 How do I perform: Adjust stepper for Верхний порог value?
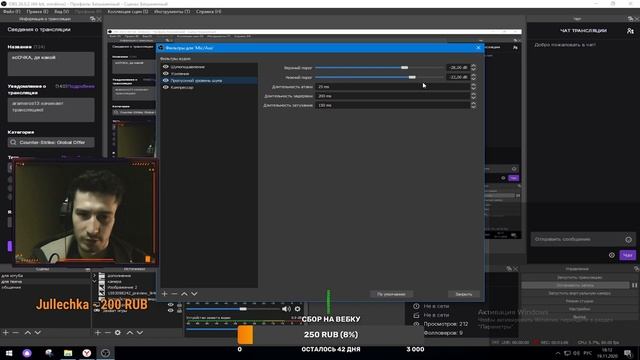(473, 67)
